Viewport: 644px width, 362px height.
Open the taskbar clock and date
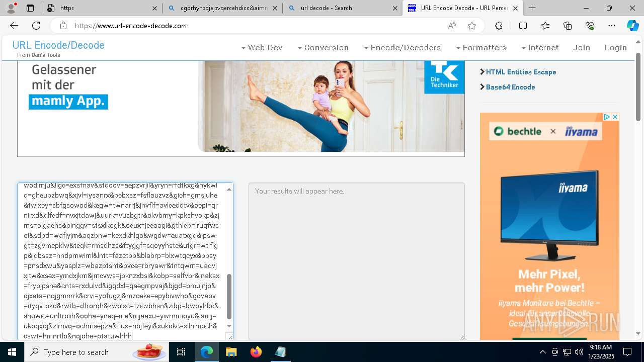coord(601,352)
